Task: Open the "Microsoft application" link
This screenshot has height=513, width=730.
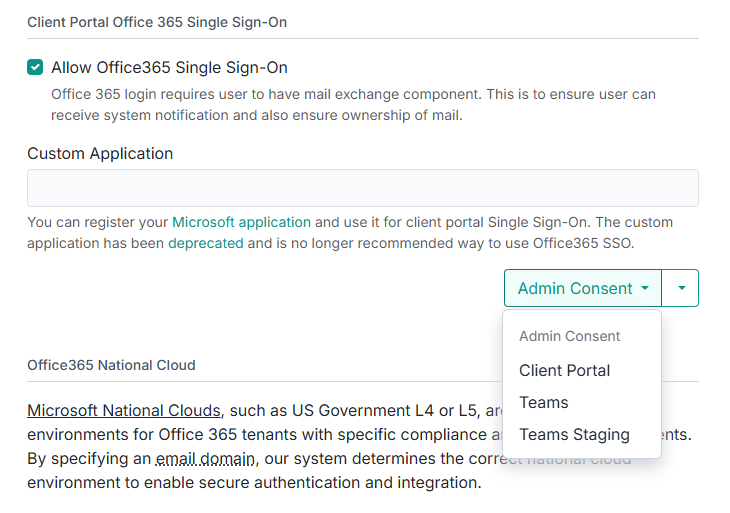Action: click(241, 222)
